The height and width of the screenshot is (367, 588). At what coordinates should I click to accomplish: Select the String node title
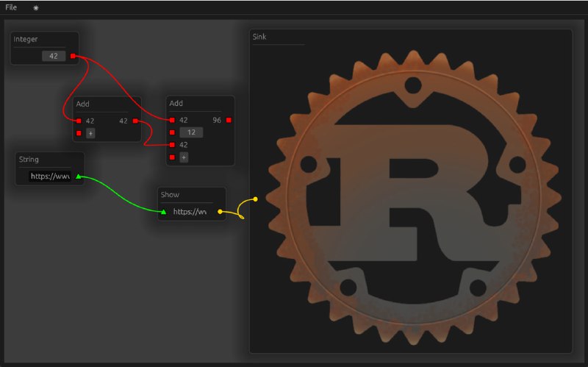click(x=29, y=159)
